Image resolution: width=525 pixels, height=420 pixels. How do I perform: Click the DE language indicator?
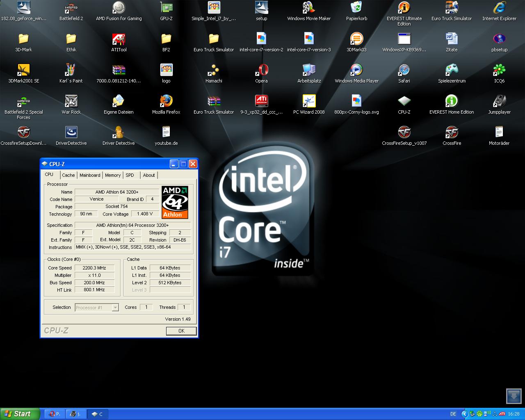click(x=453, y=414)
